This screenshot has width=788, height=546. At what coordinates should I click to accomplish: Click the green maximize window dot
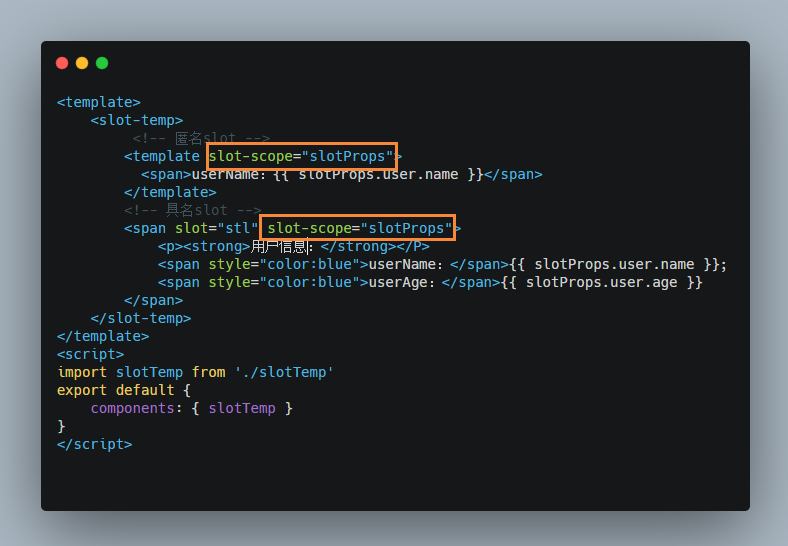tap(102, 63)
